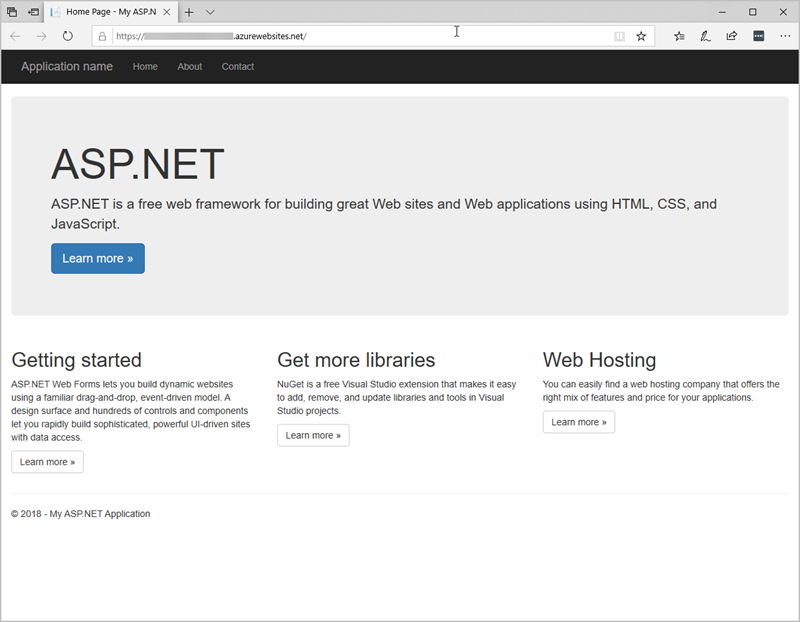Click the extension icon next to Share
This screenshot has width=800, height=622.
[x=759, y=36]
